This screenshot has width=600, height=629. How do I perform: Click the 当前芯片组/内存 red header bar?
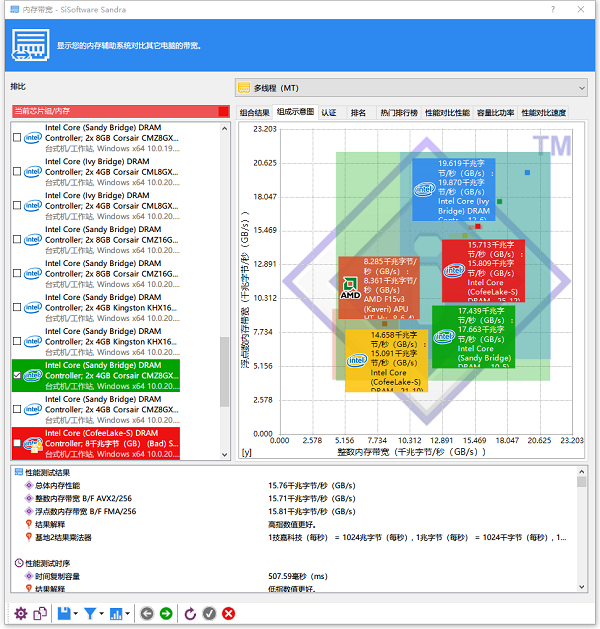[x=121, y=111]
